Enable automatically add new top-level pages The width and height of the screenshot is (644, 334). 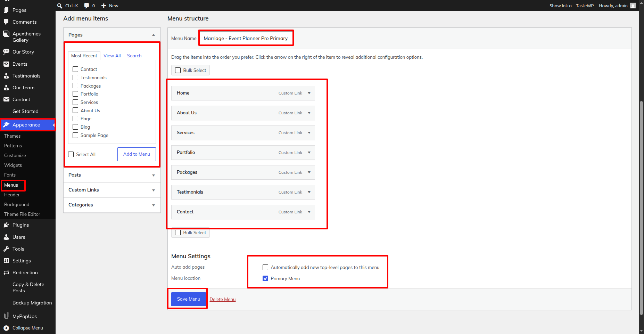coord(265,267)
